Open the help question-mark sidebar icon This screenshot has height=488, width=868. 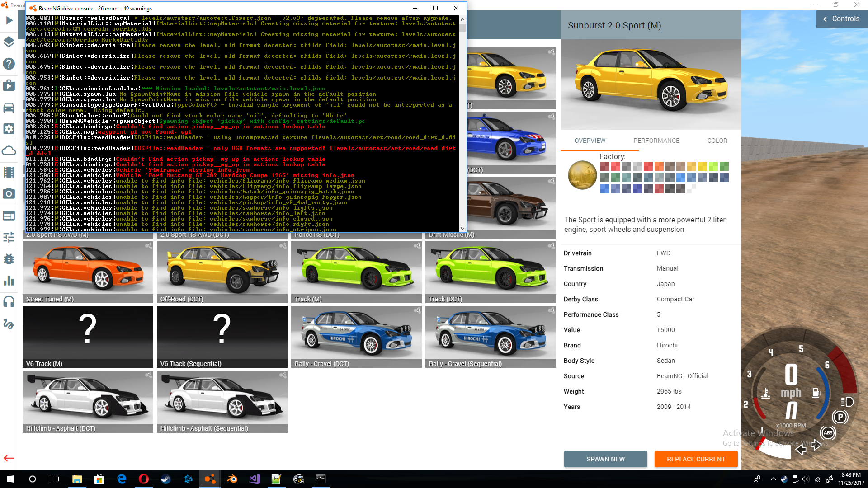[x=9, y=64]
